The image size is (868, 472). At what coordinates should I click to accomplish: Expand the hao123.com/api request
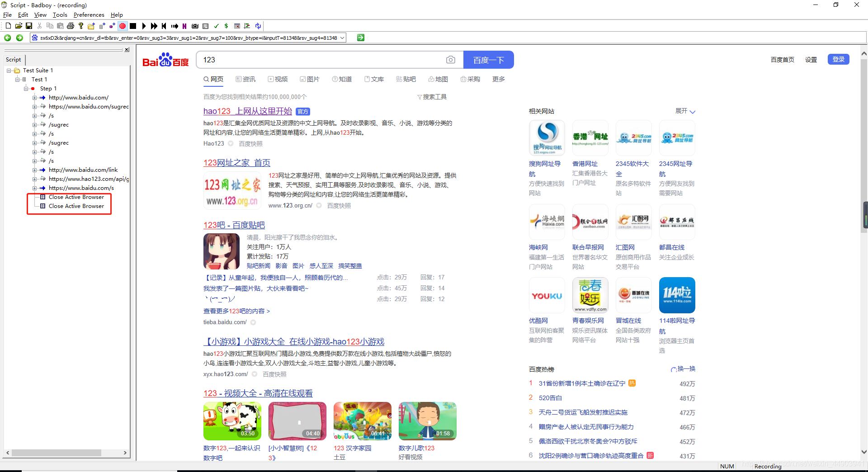(x=35, y=179)
